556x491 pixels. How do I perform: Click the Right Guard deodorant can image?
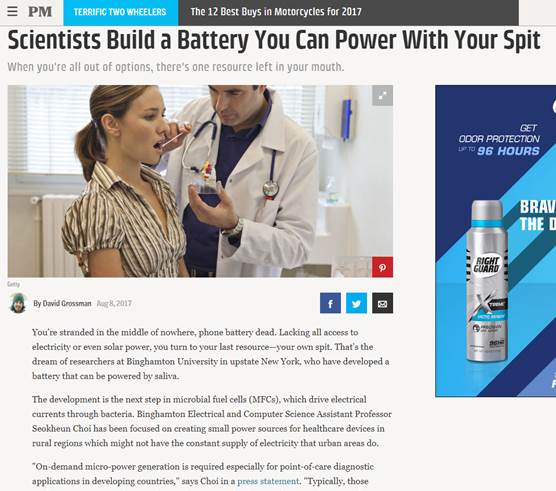click(x=487, y=281)
